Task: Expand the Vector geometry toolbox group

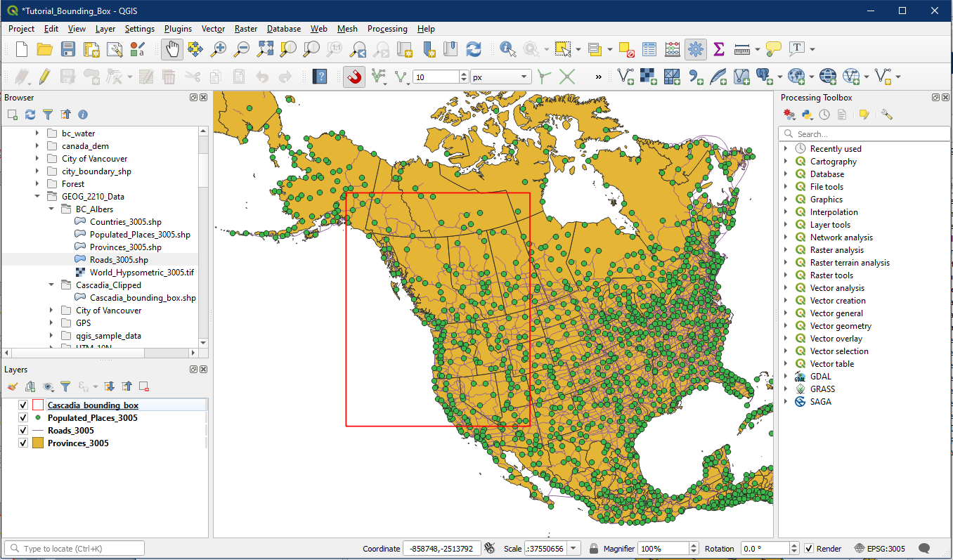Action: tap(786, 326)
